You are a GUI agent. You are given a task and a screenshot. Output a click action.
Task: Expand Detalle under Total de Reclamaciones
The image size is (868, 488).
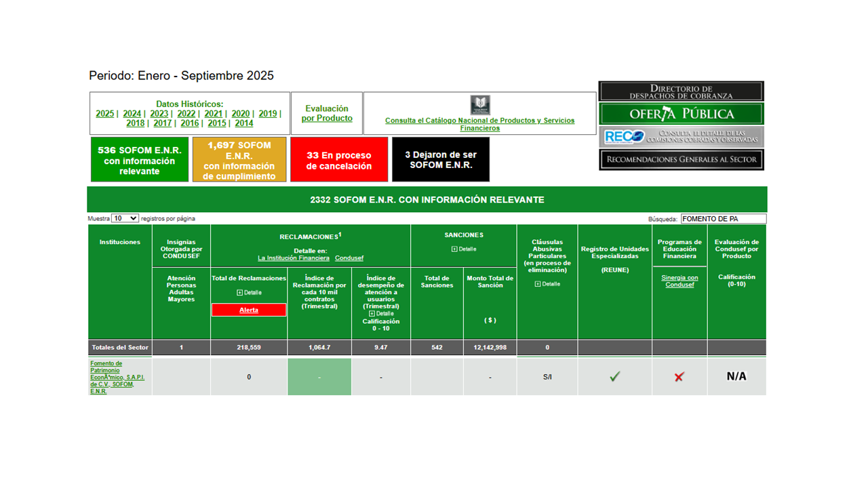point(248,292)
